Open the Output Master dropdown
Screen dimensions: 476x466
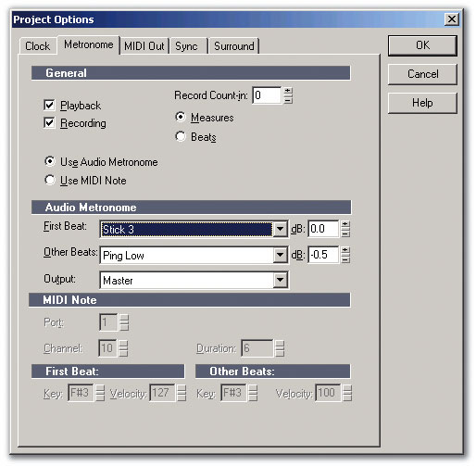coord(280,280)
